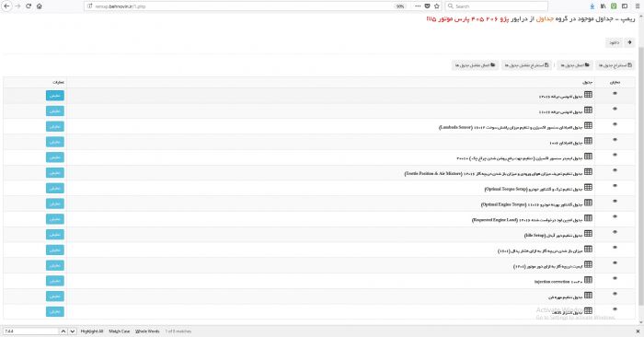The width and height of the screenshot is (644, 337).
Task: Click into the find bar text field
Action: coord(30,331)
